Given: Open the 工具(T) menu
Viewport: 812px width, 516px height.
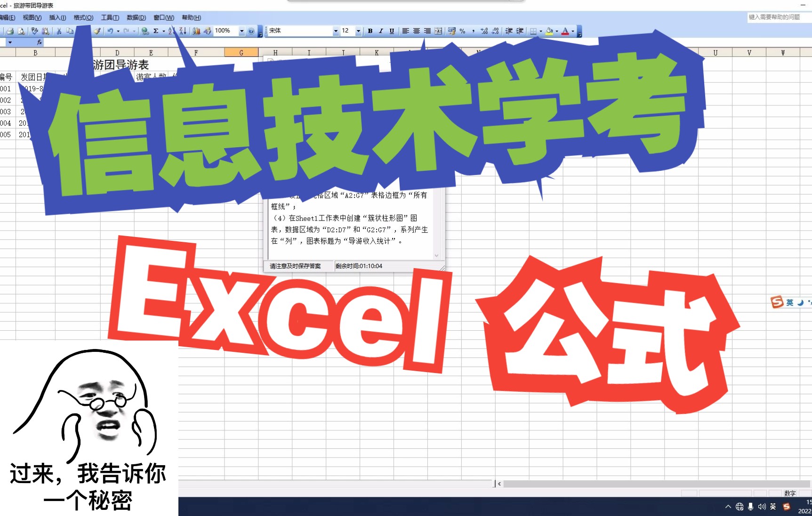Looking at the screenshot, I should [110, 18].
